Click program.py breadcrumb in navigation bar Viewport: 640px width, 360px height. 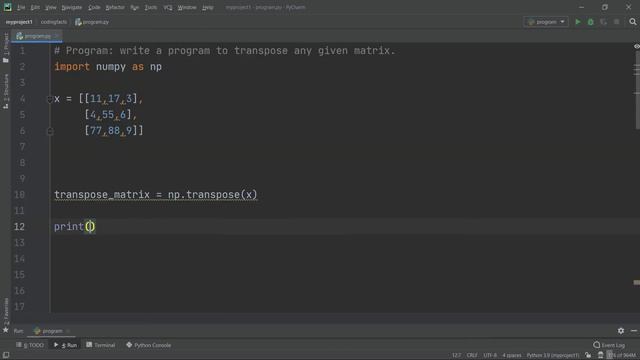click(92, 22)
